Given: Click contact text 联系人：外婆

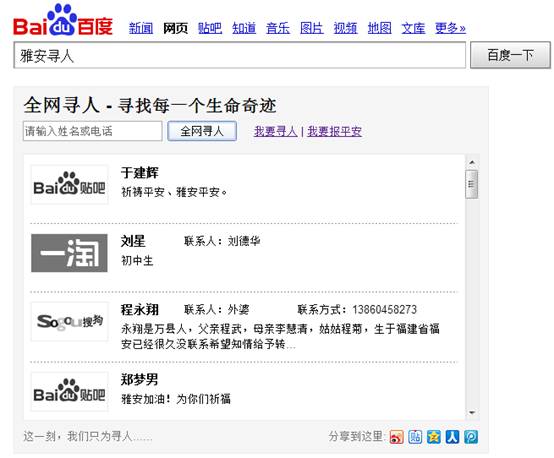Looking at the screenshot, I should point(217,310).
